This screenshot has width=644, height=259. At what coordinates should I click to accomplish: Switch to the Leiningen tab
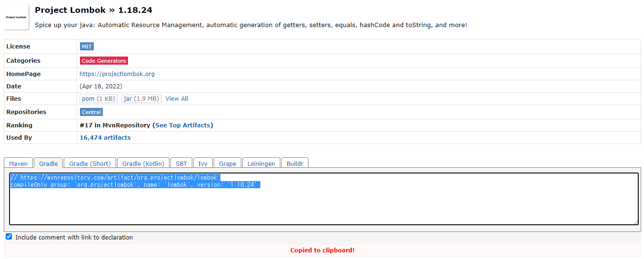click(261, 163)
